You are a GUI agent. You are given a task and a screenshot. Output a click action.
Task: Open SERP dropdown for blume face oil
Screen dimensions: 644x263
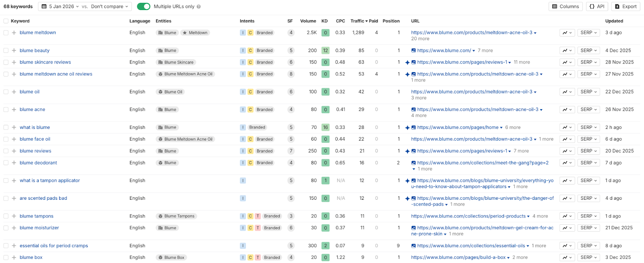coord(588,139)
